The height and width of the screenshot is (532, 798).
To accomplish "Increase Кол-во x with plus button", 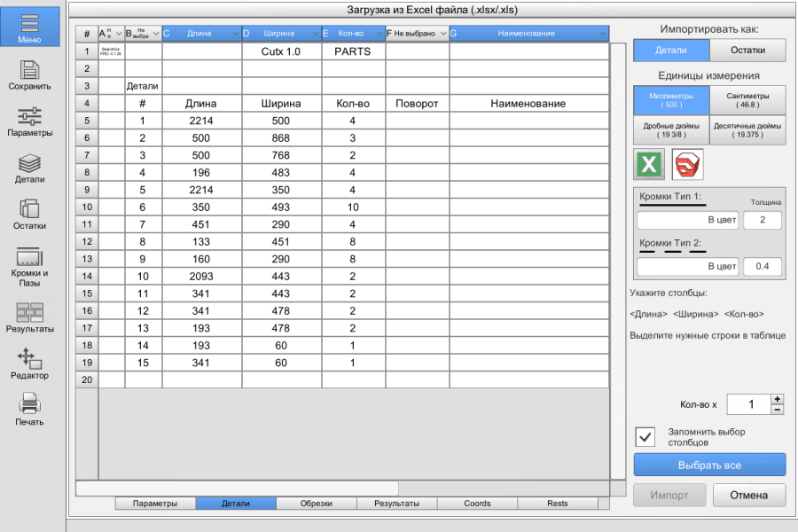I will (x=777, y=399).
